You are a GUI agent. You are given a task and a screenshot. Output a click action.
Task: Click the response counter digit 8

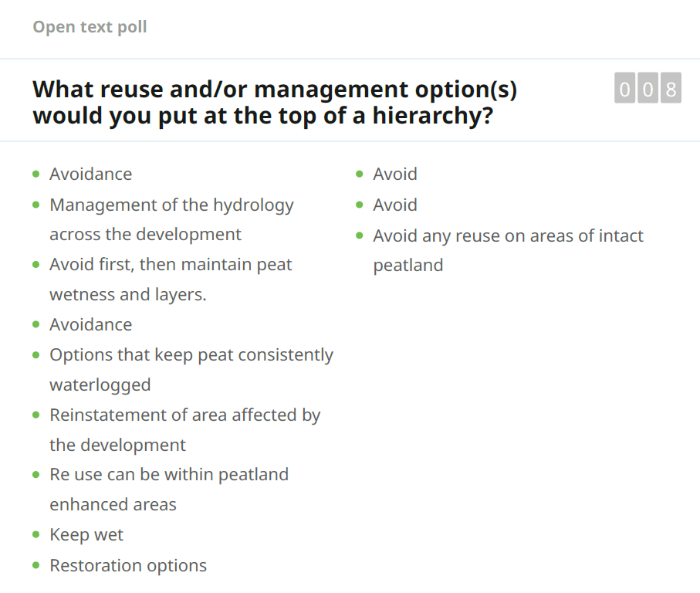[x=671, y=89]
